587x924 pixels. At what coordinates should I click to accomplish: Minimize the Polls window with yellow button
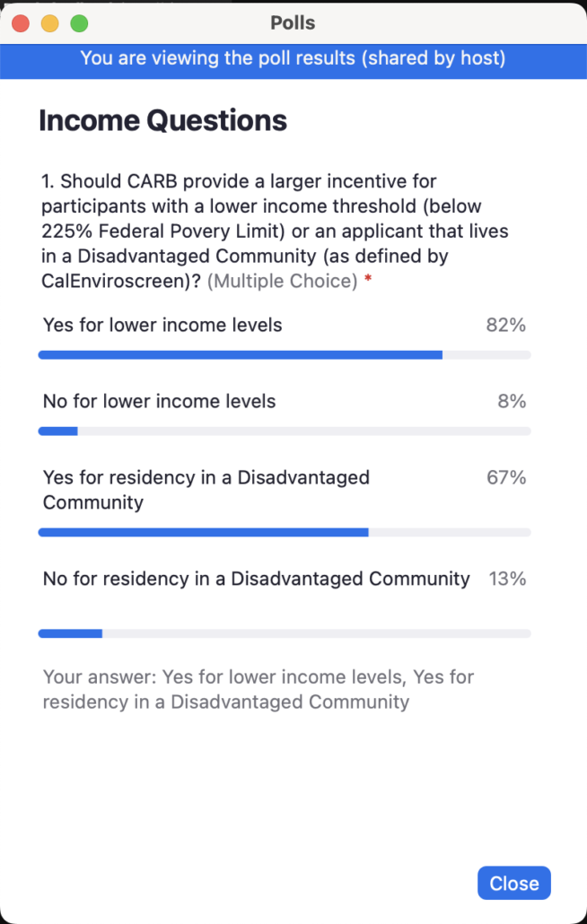(x=50, y=23)
